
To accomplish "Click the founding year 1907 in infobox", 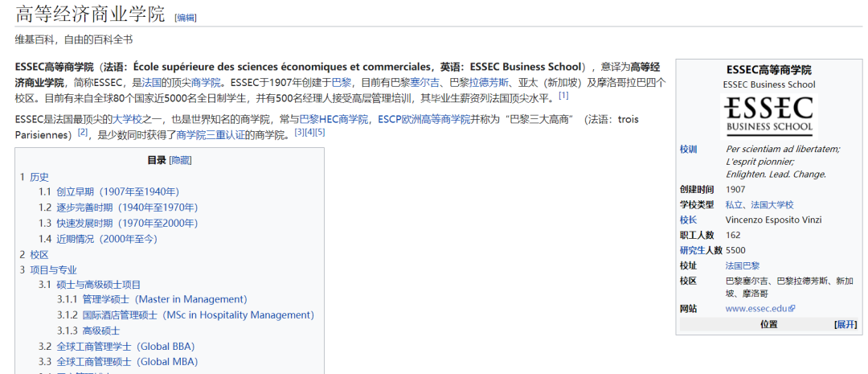I will tap(735, 190).
